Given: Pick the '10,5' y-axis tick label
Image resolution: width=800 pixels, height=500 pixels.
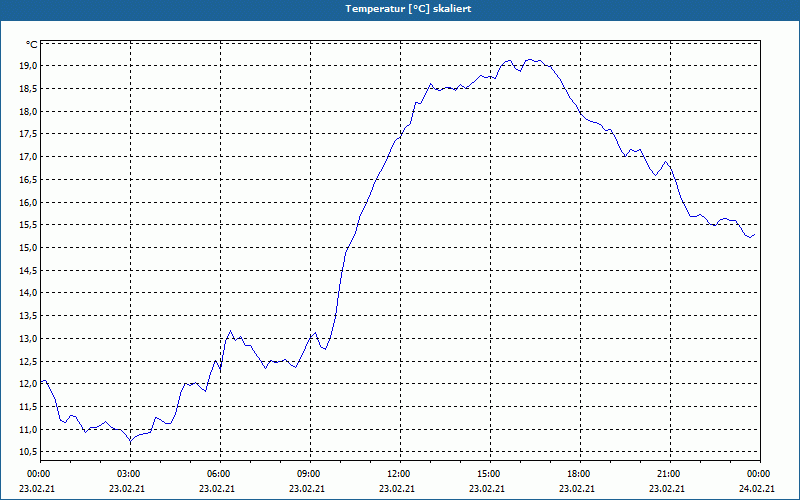Looking at the screenshot, I should pos(29,452).
